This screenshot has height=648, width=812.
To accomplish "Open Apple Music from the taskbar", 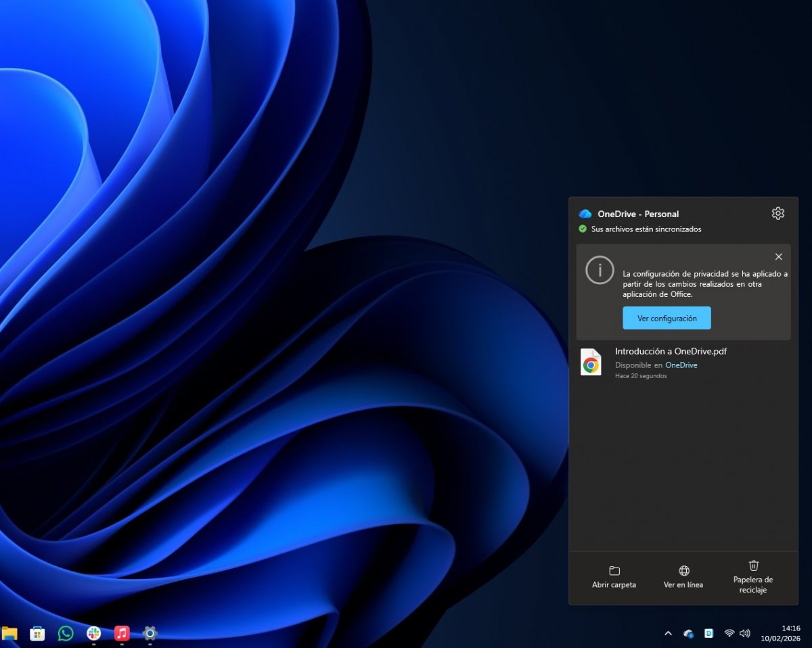I will [120, 633].
